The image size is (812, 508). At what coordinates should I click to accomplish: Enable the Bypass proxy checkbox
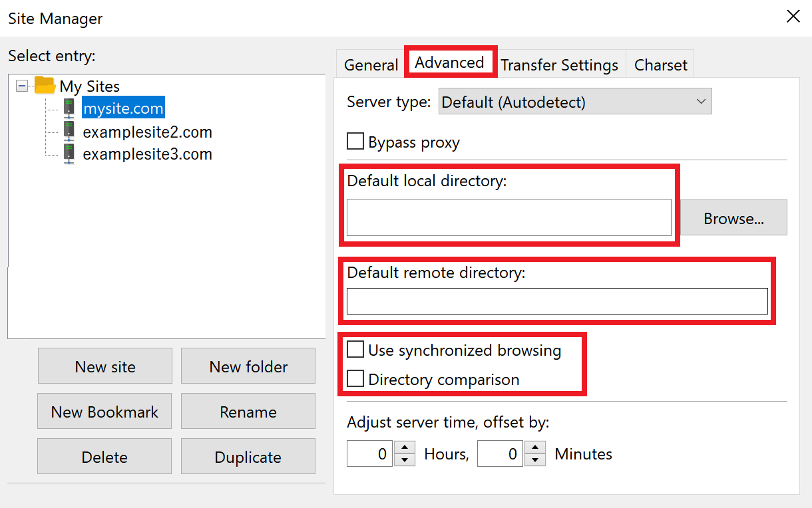coord(356,142)
